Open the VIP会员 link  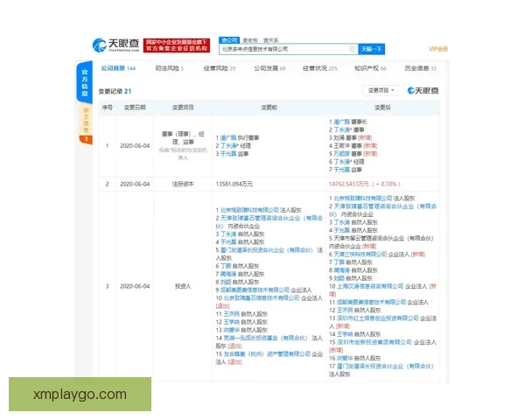coord(438,49)
